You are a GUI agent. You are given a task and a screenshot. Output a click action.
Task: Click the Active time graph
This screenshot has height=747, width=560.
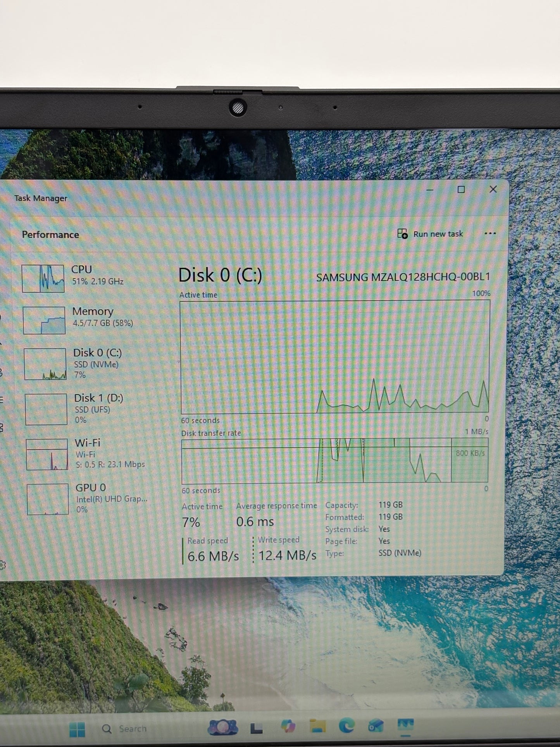pyautogui.click(x=334, y=357)
